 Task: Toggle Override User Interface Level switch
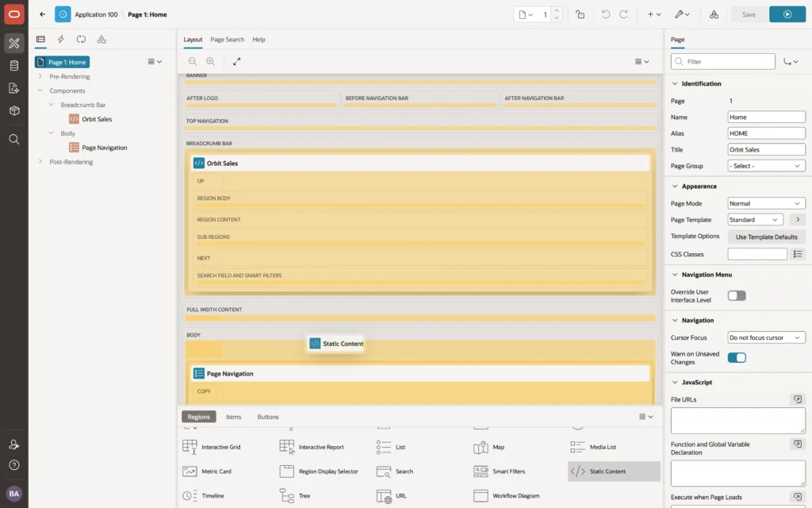tap(737, 296)
